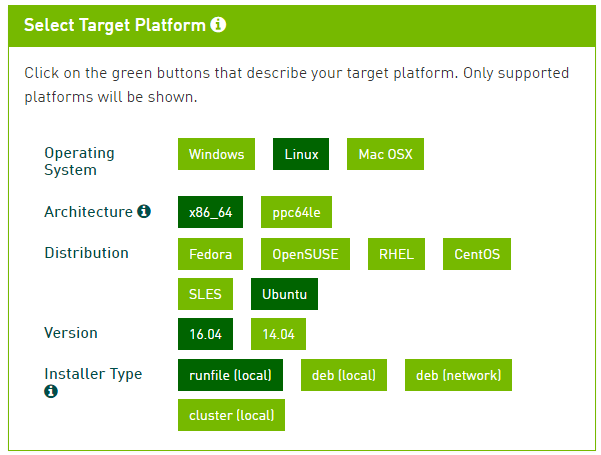This screenshot has height=455, width=601.
Task: Select RHEL distribution
Action: (x=396, y=254)
